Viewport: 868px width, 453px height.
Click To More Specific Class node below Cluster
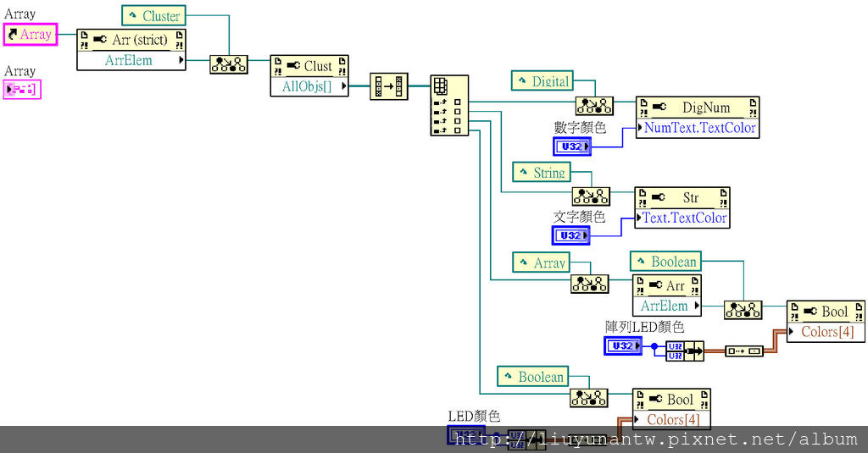point(229,64)
